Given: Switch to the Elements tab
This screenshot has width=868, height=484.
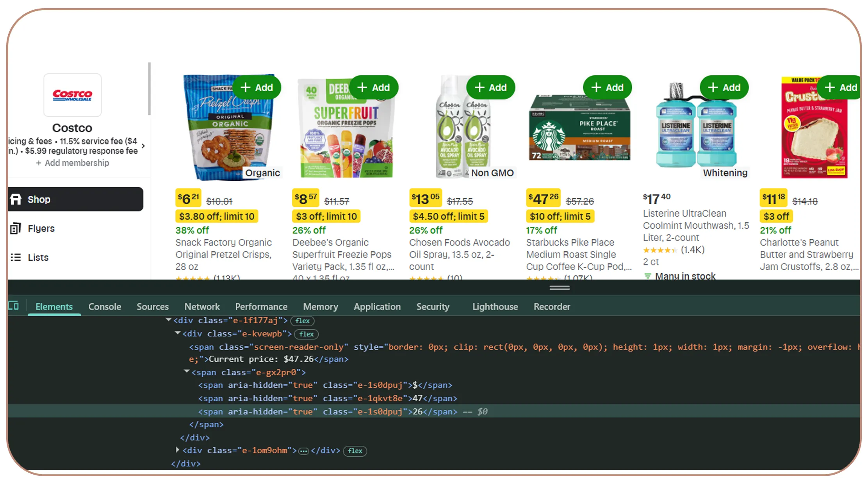Looking at the screenshot, I should tap(54, 307).
